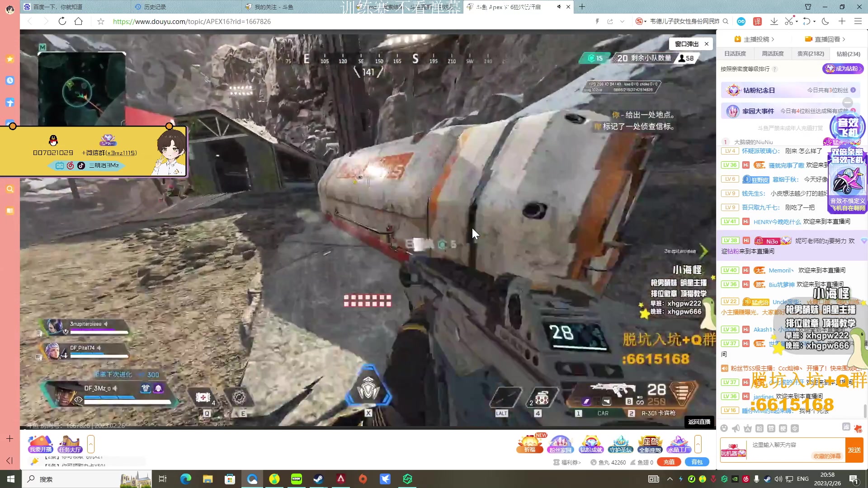Click the 管 chat toolbar icon
868x488 pixels.
point(771,428)
